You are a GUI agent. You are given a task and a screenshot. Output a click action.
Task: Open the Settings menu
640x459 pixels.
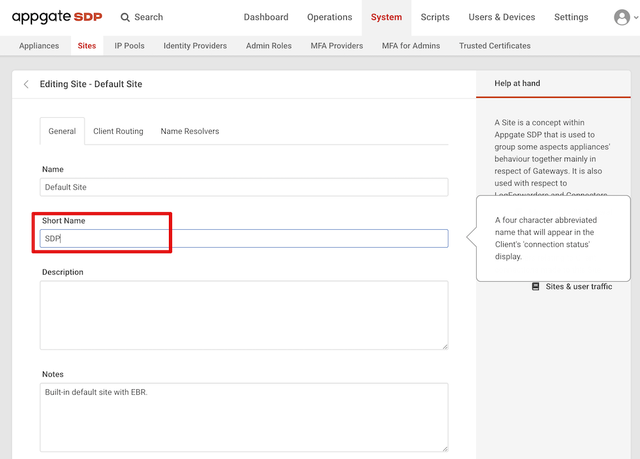click(x=571, y=17)
